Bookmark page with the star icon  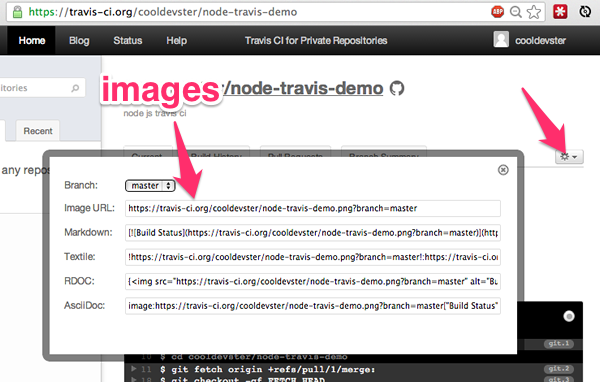click(x=534, y=12)
